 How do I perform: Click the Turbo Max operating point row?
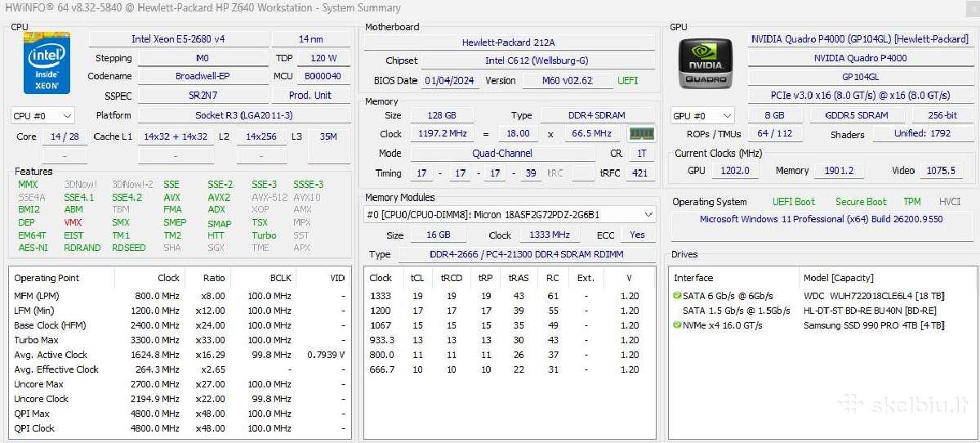(x=180, y=340)
